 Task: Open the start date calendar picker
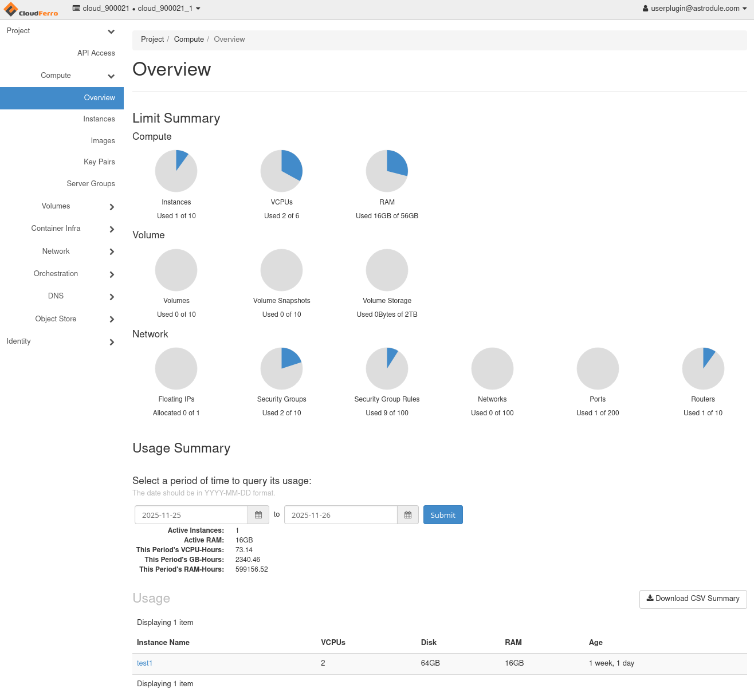coord(258,515)
